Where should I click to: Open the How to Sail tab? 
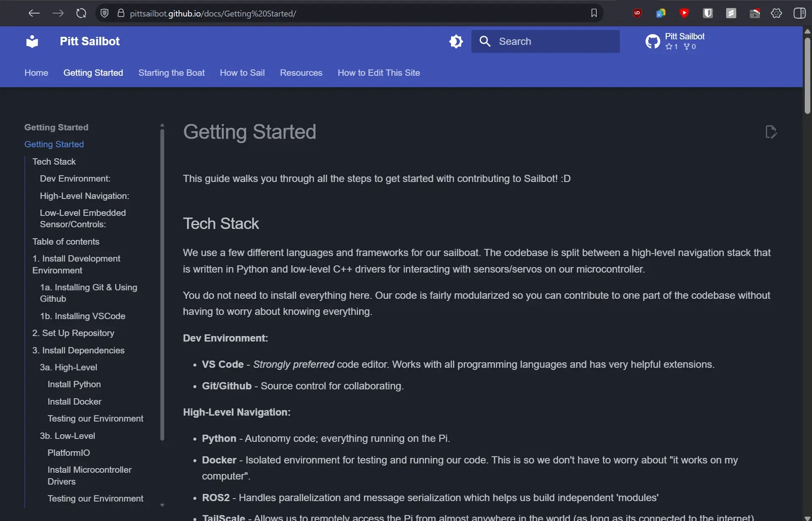(242, 73)
